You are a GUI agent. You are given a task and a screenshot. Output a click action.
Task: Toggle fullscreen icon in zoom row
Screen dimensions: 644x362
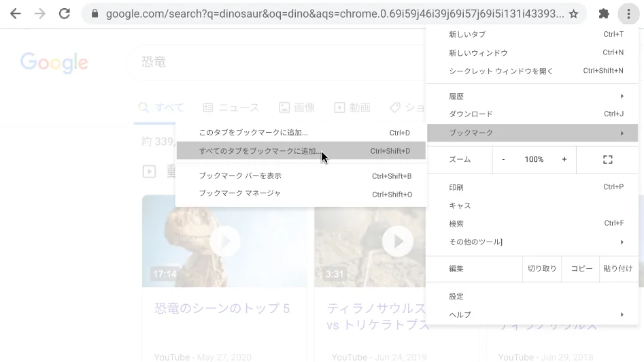607,159
